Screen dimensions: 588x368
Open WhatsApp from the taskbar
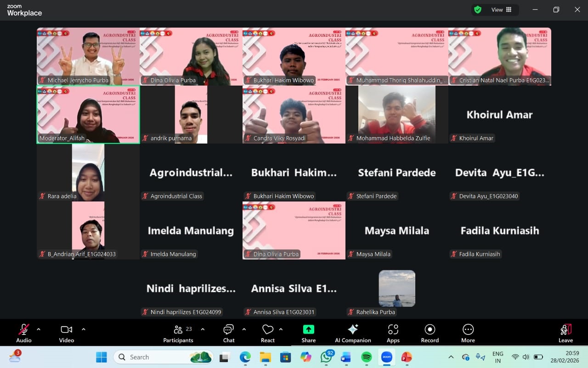coord(327,357)
